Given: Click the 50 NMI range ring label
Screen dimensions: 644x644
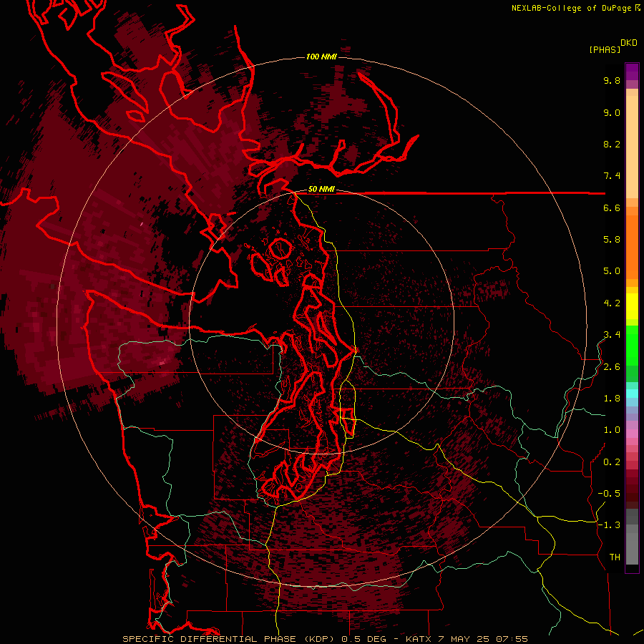Looking at the screenshot, I should coord(321,190).
